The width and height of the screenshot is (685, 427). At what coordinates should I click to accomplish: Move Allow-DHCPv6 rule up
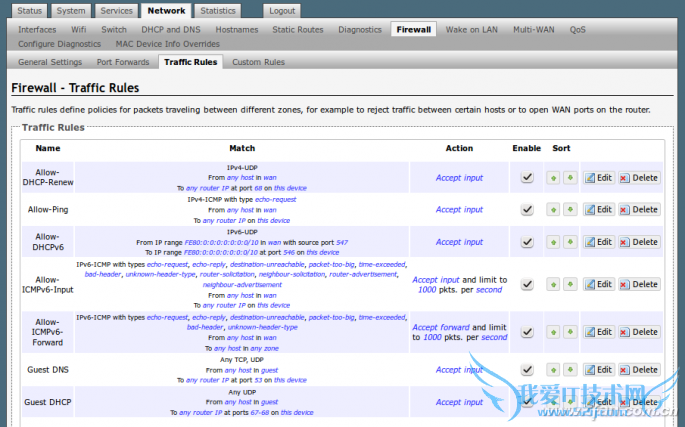click(553, 242)
